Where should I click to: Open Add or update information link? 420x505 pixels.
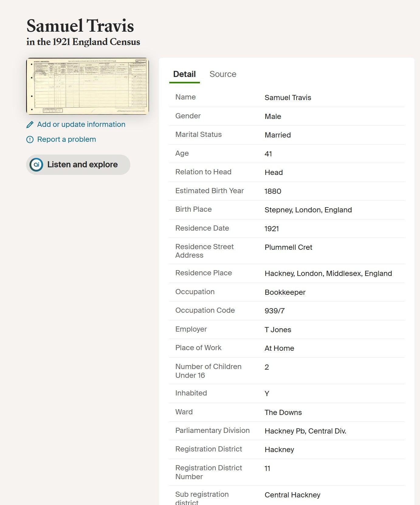pyautogui.click(x=81, y=124)
